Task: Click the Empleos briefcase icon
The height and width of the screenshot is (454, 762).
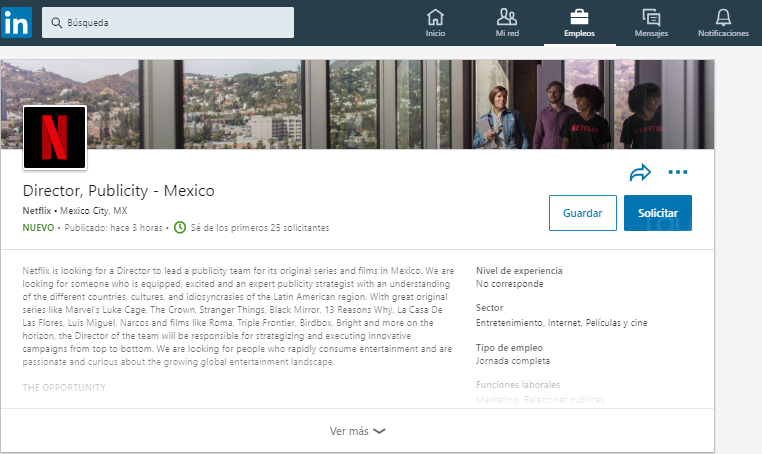Action: point(579,17)
